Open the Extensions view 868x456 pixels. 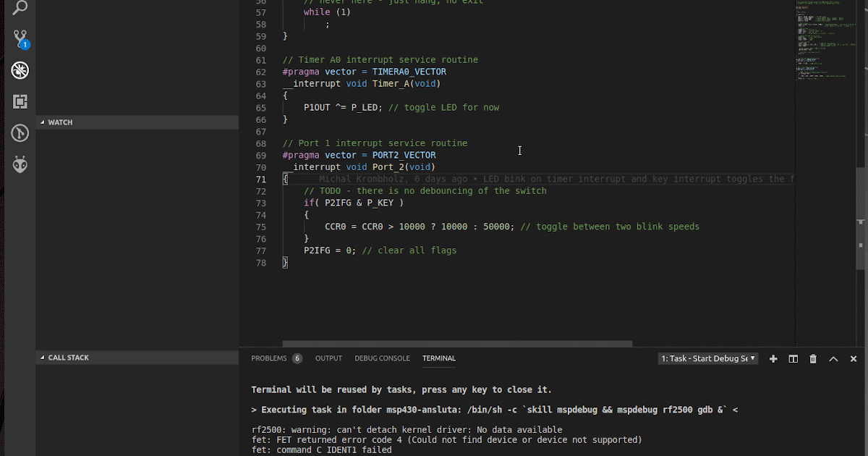[x=19, y=100]
